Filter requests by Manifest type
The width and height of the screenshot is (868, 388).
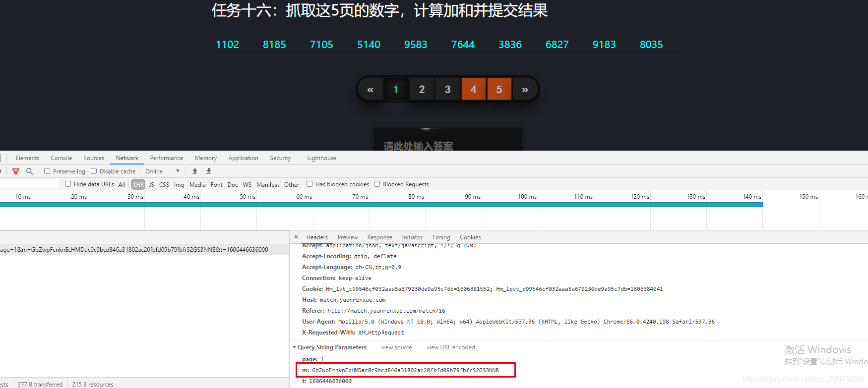tap(268, 184)
